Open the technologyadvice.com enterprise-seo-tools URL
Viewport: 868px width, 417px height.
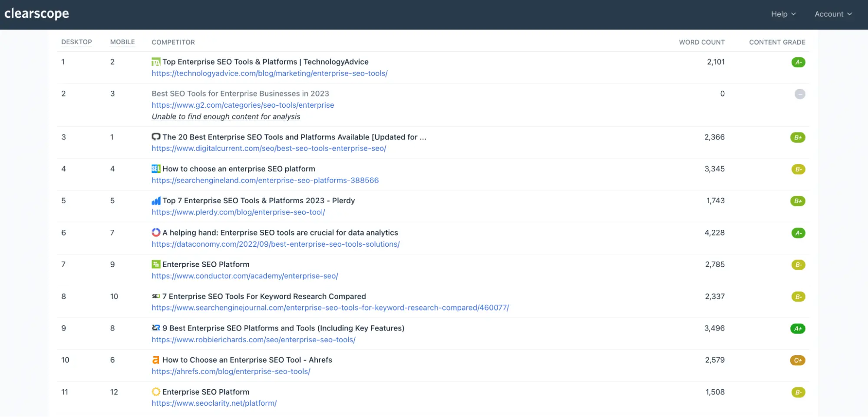point(270,73)
